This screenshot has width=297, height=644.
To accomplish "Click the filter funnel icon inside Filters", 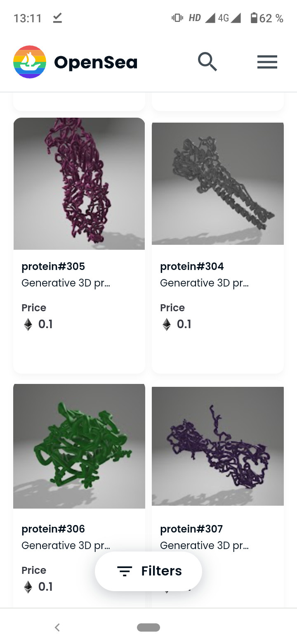I will tap(125, 571).
